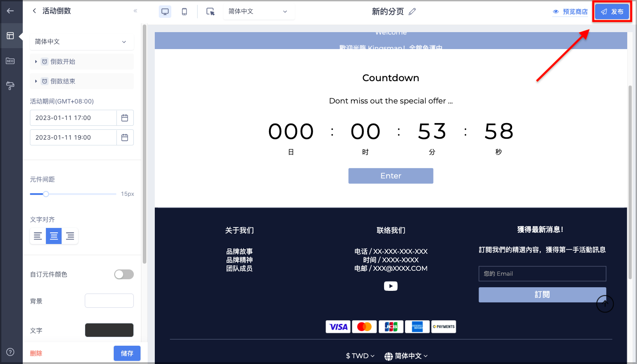Open calendar for start date 17:00

point(125,118)
